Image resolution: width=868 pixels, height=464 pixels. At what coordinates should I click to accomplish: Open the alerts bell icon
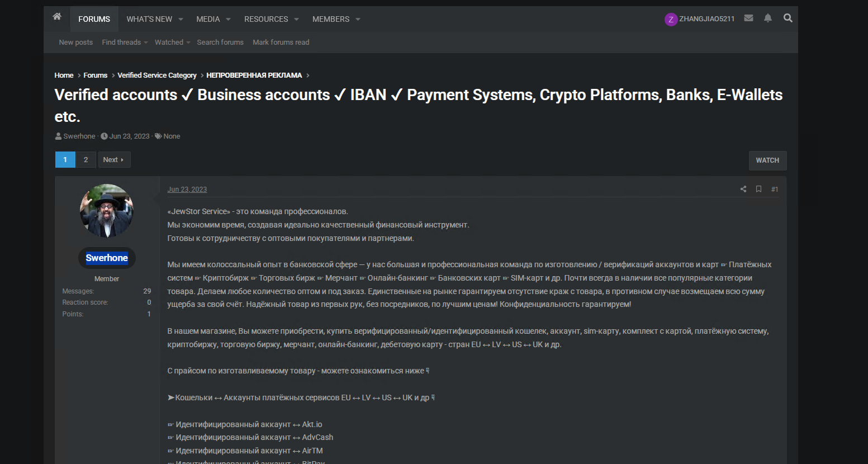click(768, 18)
